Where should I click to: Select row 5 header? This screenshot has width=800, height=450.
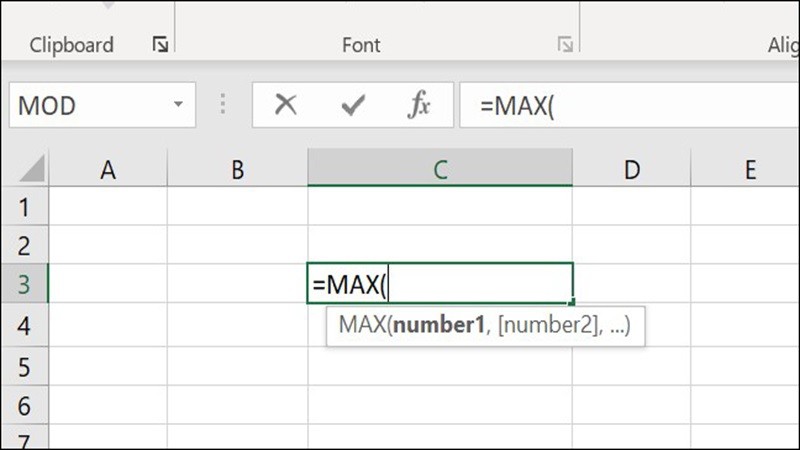tap(24, 366)
